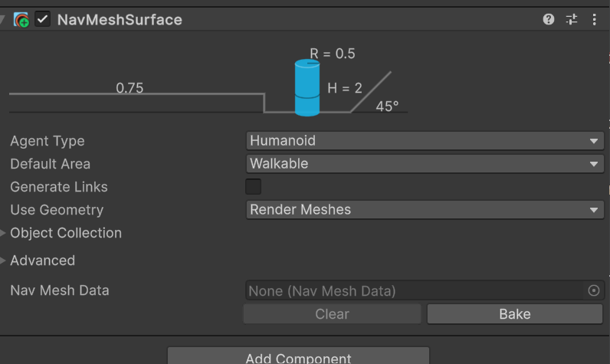Open the component help reference icon
Viewport: 610px width, 364px height.
549,20
